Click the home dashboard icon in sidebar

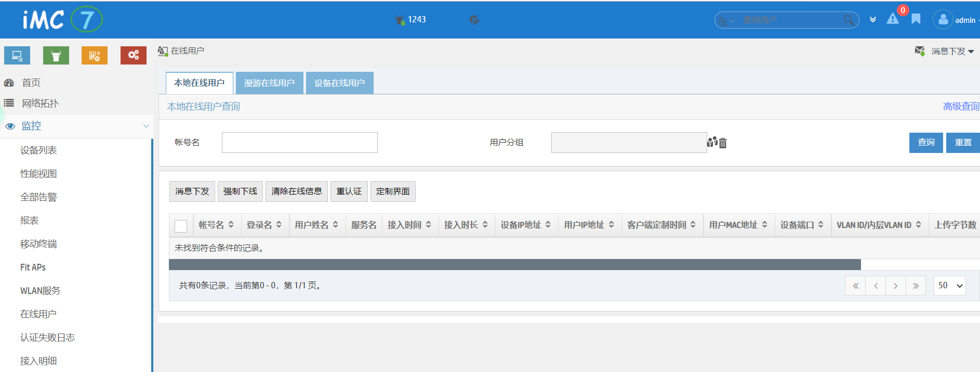[x=9, y=83]
